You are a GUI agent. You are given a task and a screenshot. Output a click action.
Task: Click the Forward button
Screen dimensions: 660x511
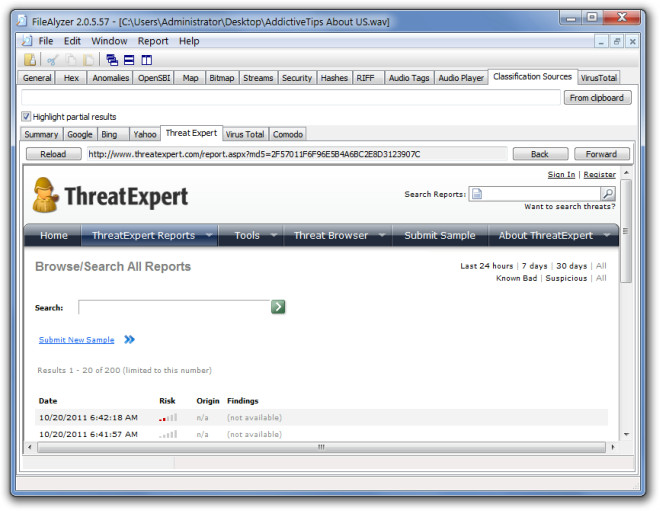click(601, 154)
